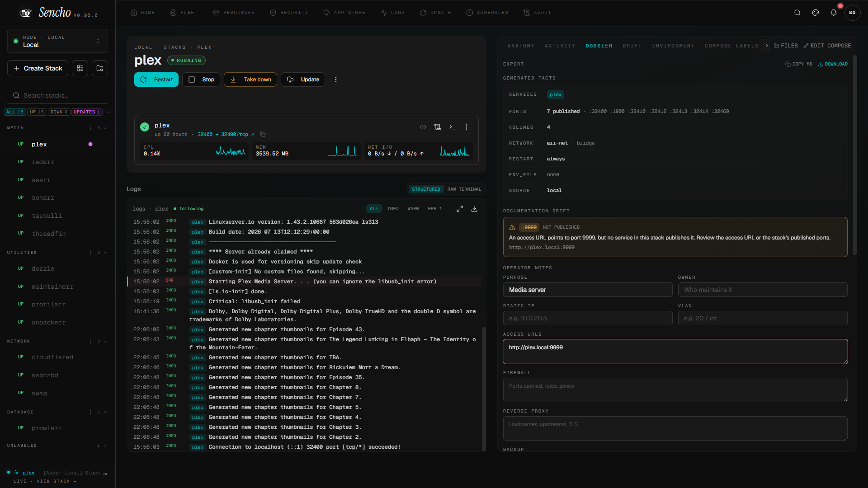
Task: Click the stack list view icon
Action: click(x=80, y=68)
